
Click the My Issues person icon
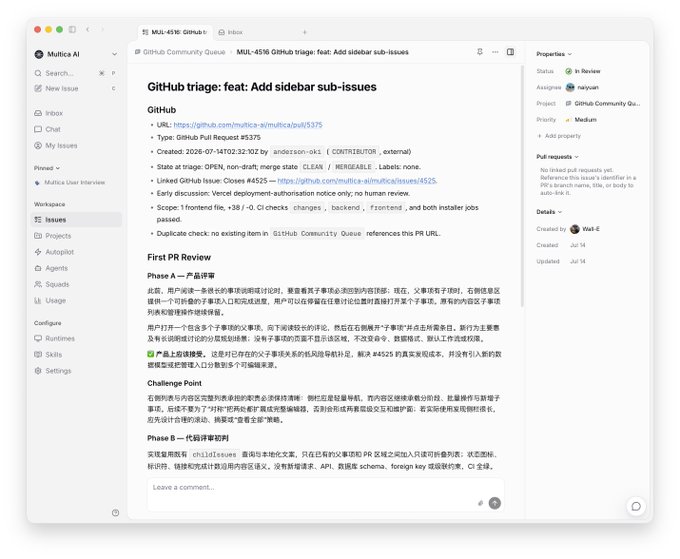[38, 146]
